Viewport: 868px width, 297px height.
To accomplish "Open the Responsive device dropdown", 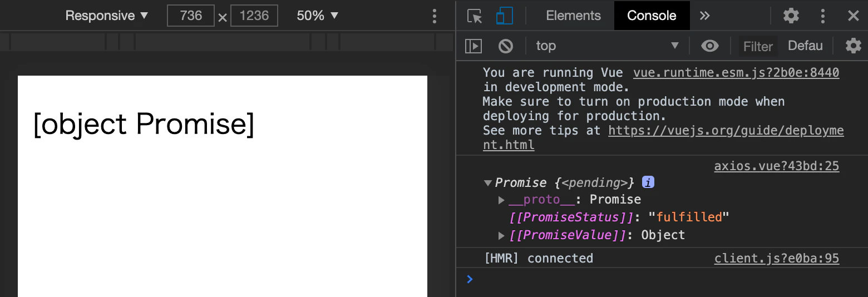I will (x=107, y=16).
